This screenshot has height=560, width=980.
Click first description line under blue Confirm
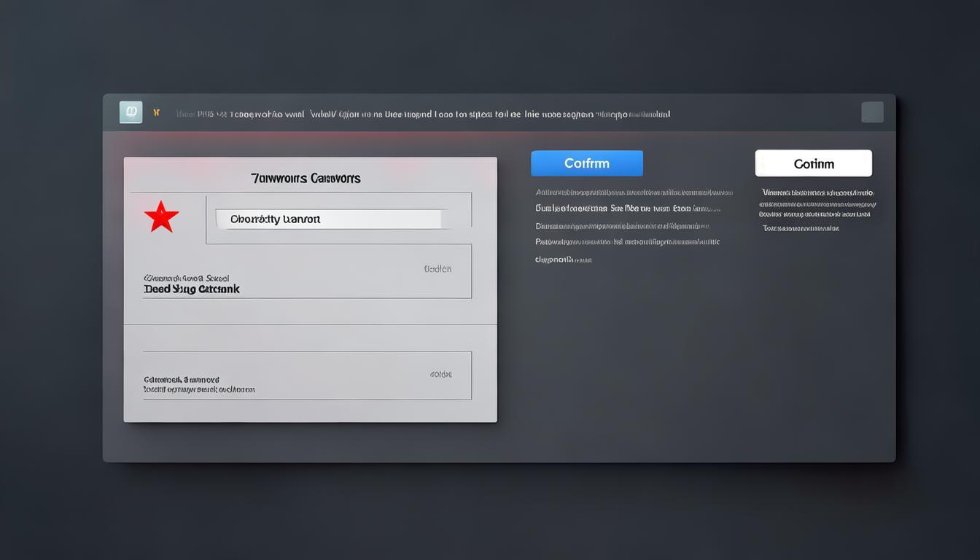(634, 192)
